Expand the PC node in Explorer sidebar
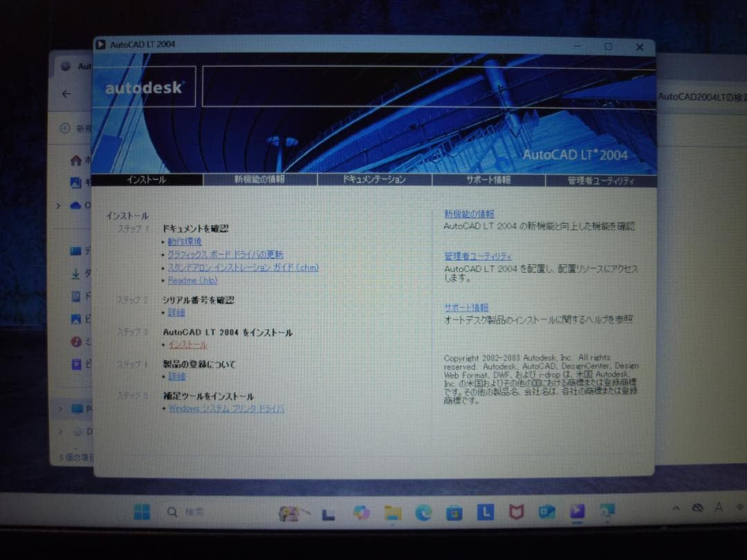 [59, 409]
